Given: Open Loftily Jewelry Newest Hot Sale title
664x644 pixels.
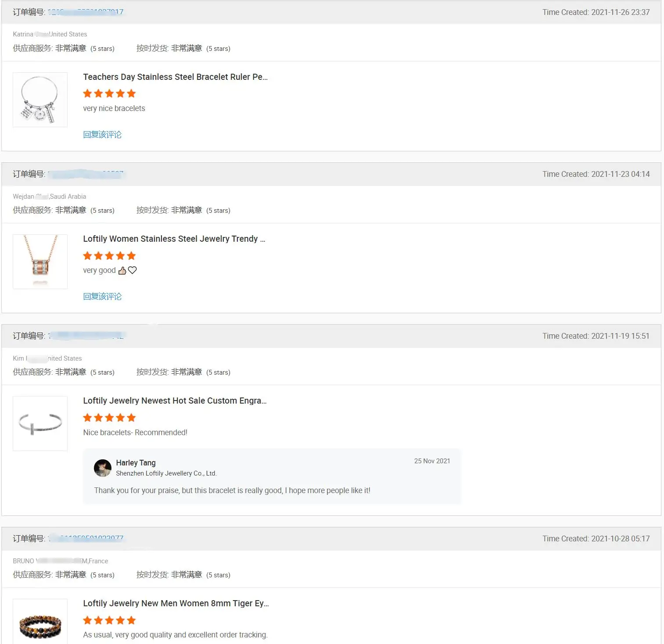Looking at the screenshot, I should tap(175, 401).
